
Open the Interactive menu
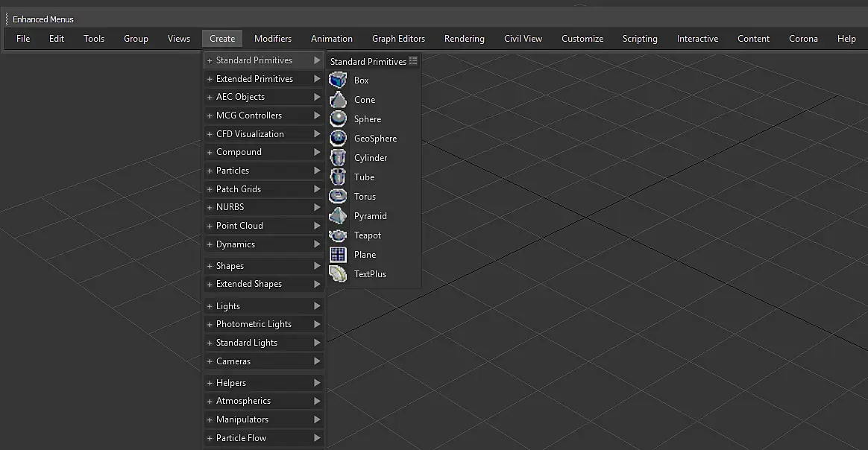[x=697, y=39]
